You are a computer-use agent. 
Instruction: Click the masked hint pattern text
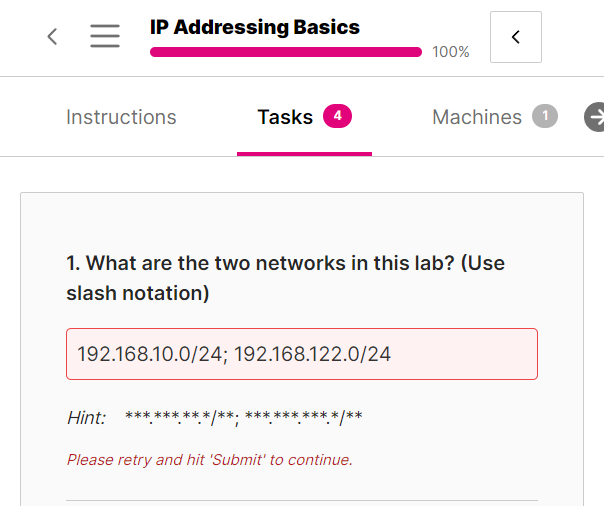pos(243,417)
